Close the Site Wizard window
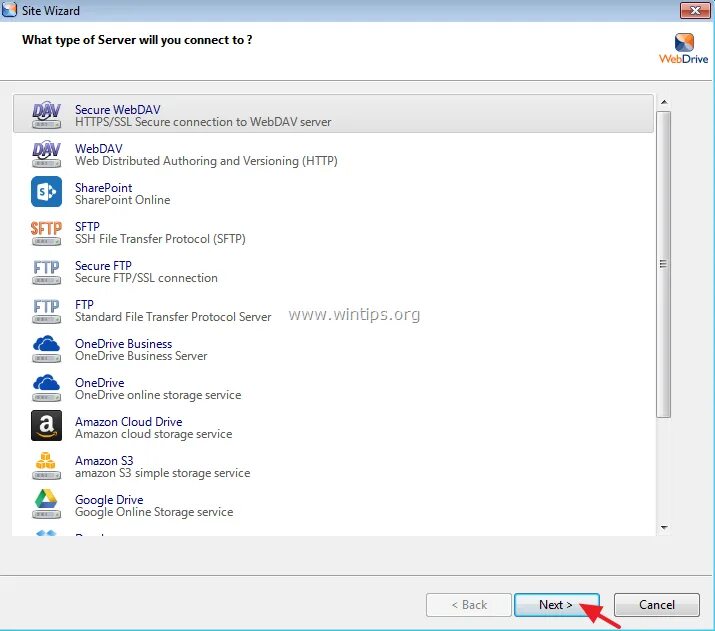This screenshot has width=715, height=631. (695, 10)
